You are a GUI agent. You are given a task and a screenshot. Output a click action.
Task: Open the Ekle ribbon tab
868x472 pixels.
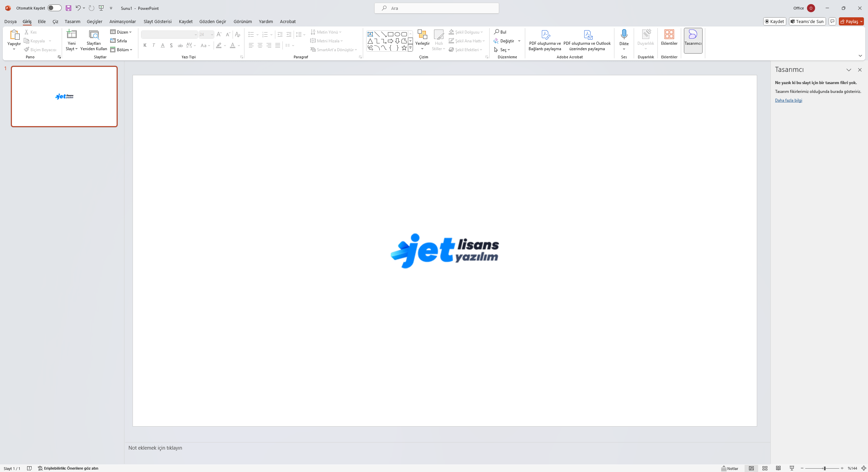(42, 21)
